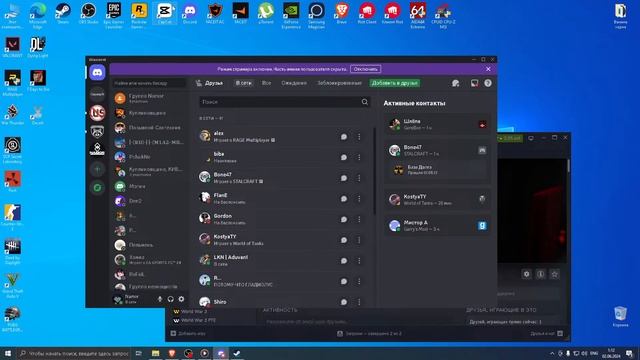Click add game button in Steam window
The image size is (640, 360).
tap(188, 333)
